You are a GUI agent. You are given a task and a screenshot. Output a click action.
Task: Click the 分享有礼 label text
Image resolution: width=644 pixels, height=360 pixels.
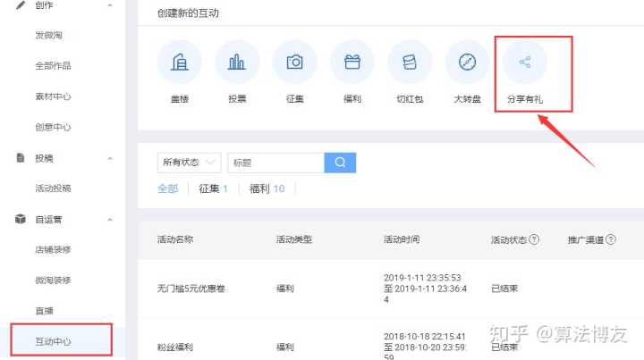pyautogui.click(x=525, y=99)
